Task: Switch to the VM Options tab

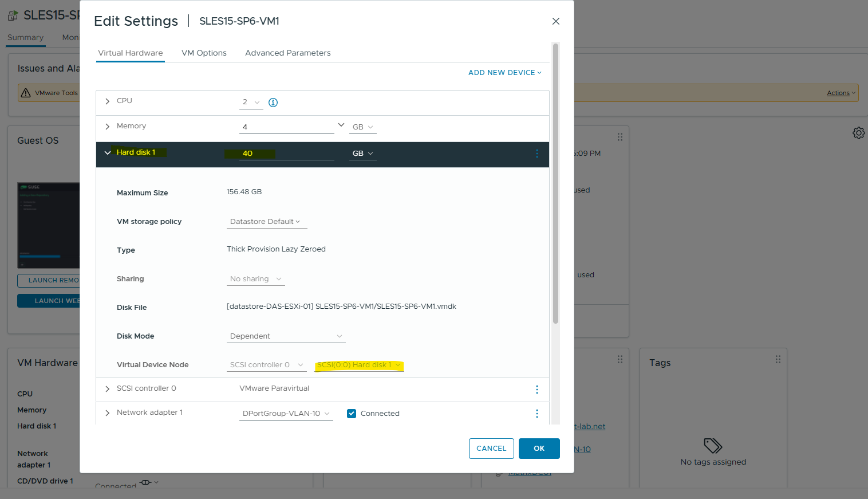Action: coord(204,53)
